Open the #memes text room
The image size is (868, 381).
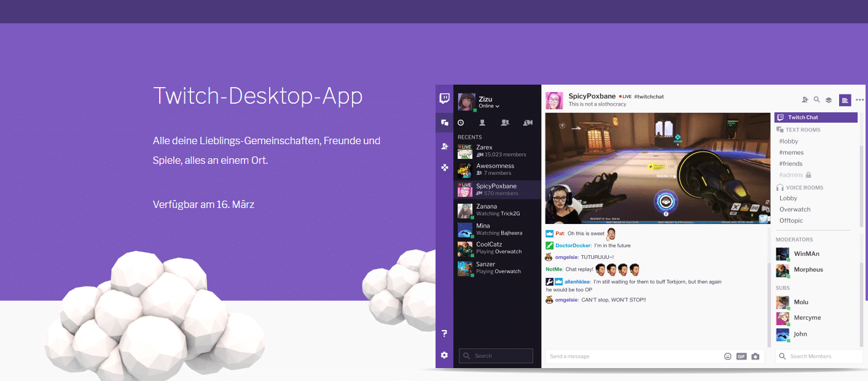(x=791, y=153)
